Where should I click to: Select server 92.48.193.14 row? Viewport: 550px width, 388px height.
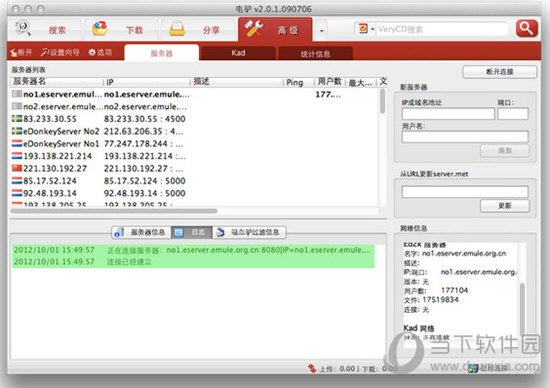(x=194, y=193)
